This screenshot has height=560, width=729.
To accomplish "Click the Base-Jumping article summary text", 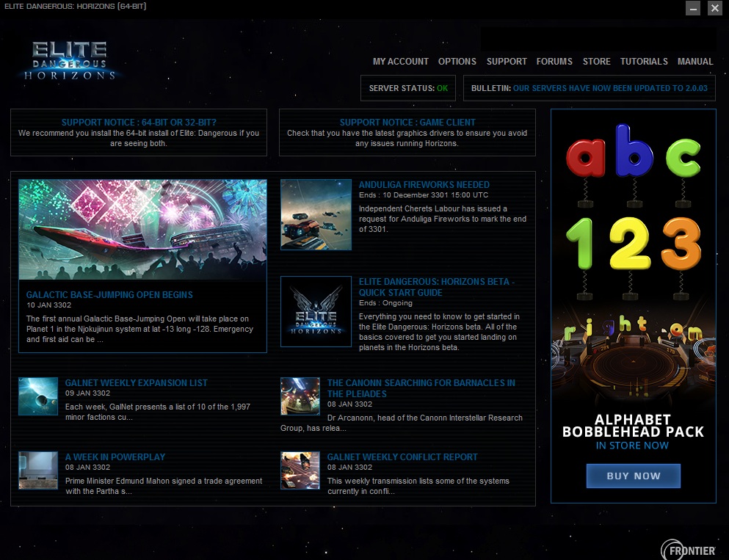I will 140,329.
